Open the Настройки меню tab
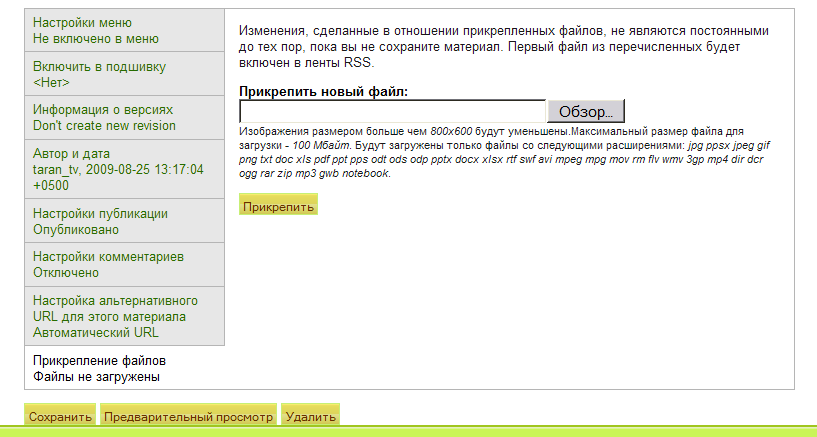Viewport: 817px width, 437px height. [x=125, y=30]
